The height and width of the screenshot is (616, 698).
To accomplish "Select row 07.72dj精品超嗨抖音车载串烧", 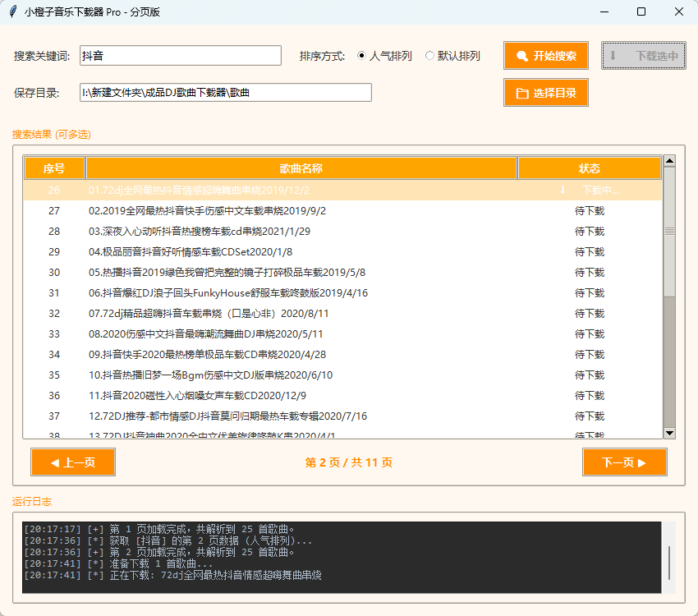I will (342, 314).
